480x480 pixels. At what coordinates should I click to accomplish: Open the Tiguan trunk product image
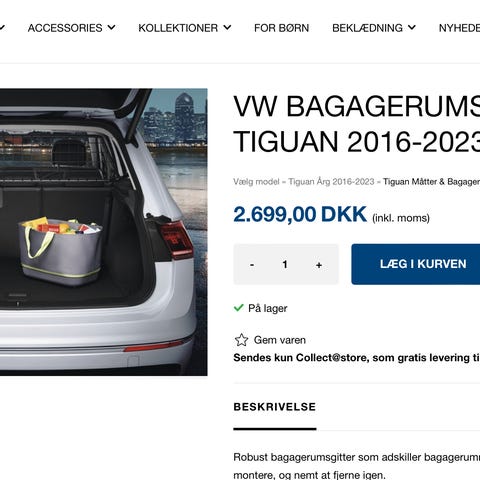point(104,232)
